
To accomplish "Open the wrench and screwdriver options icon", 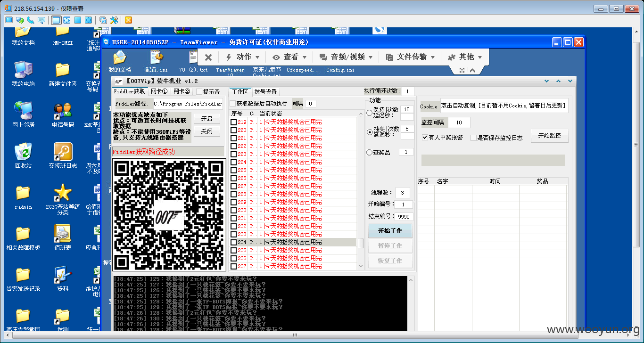I will click(114, 20).
